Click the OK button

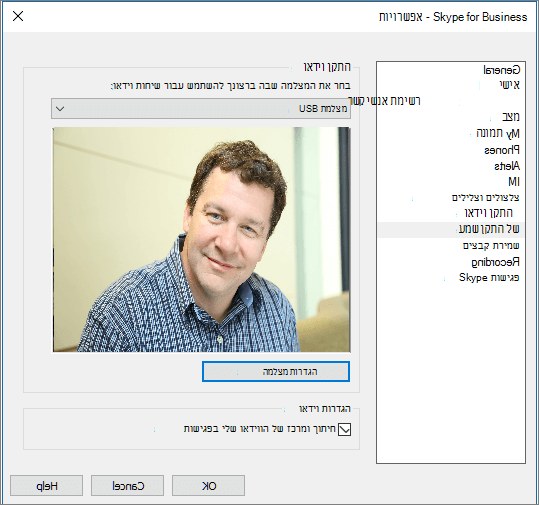click(x=209, y=485)
